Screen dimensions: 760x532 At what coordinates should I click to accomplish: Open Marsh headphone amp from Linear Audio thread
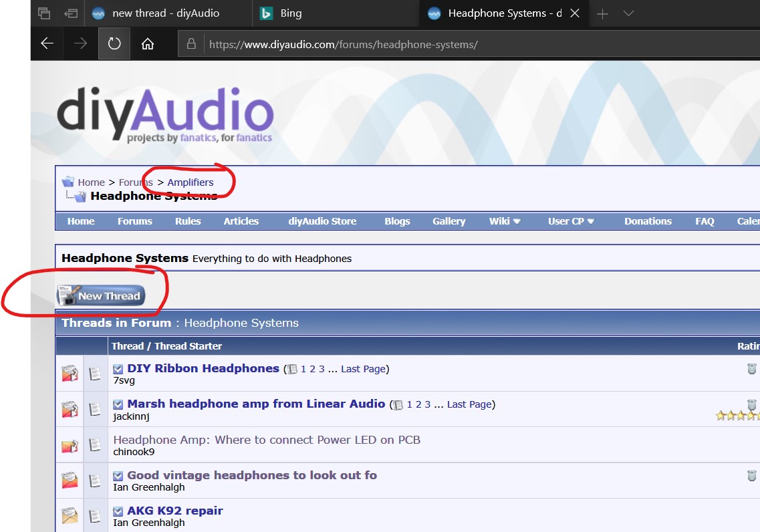(256, 404)
